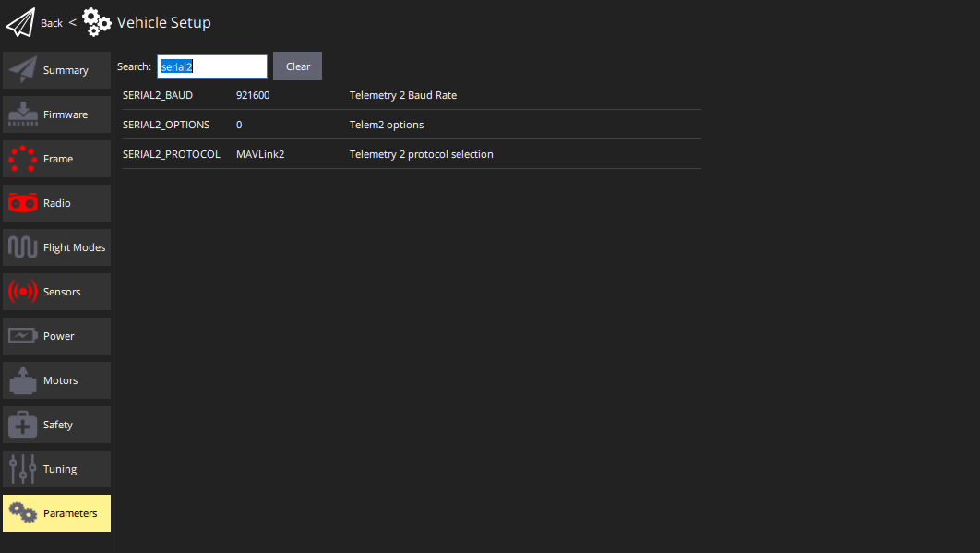Edit the SERIAL2_BAUD value 921600

pyautogui.click(x=253, y=95)
